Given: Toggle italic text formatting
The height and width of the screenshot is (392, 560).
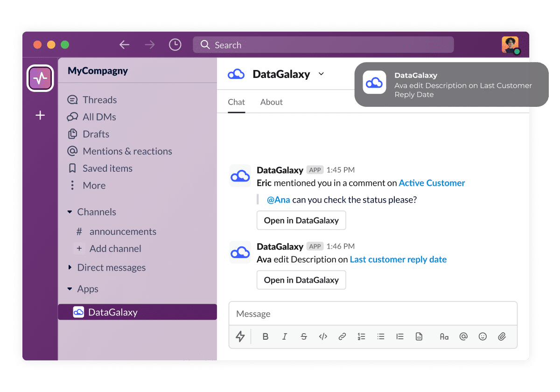Looking at the screenshot, I should tap(285, 336).
